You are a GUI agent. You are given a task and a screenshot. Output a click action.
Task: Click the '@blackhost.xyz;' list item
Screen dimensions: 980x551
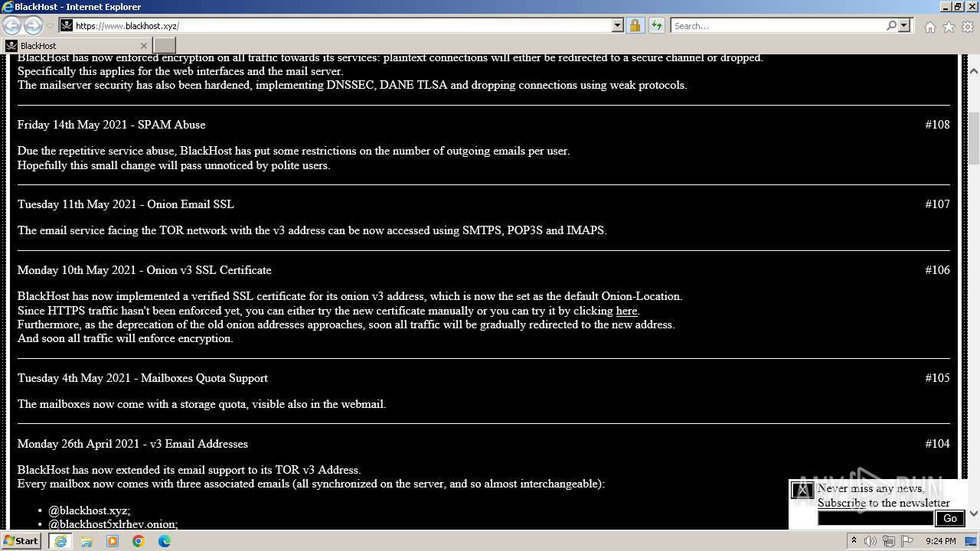tap(90, 510)
